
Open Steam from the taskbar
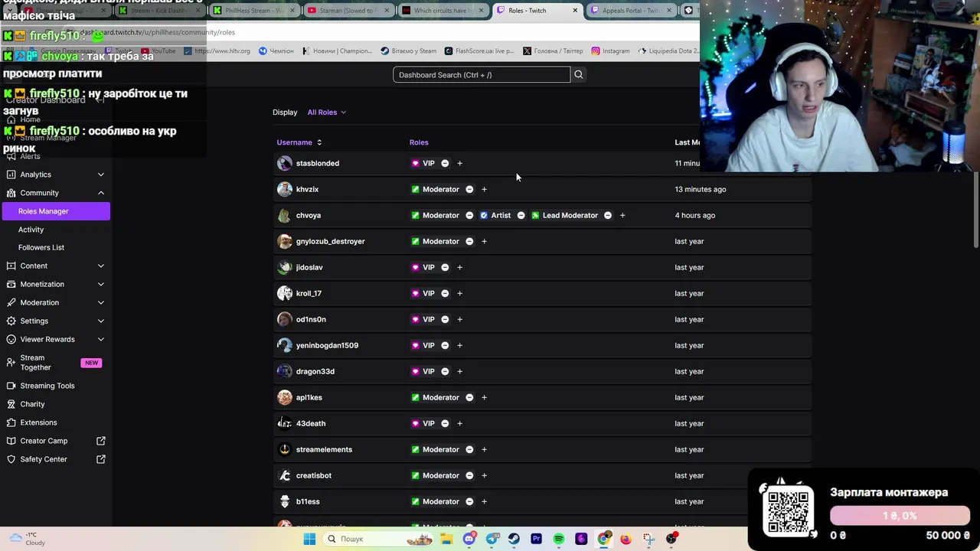[514, 539]
